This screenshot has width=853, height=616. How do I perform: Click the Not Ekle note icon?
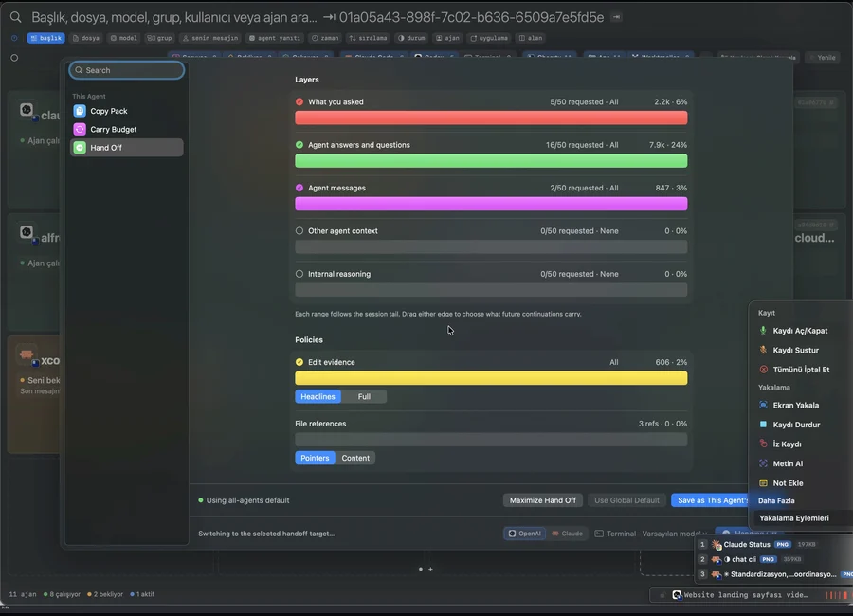[763, 483]
